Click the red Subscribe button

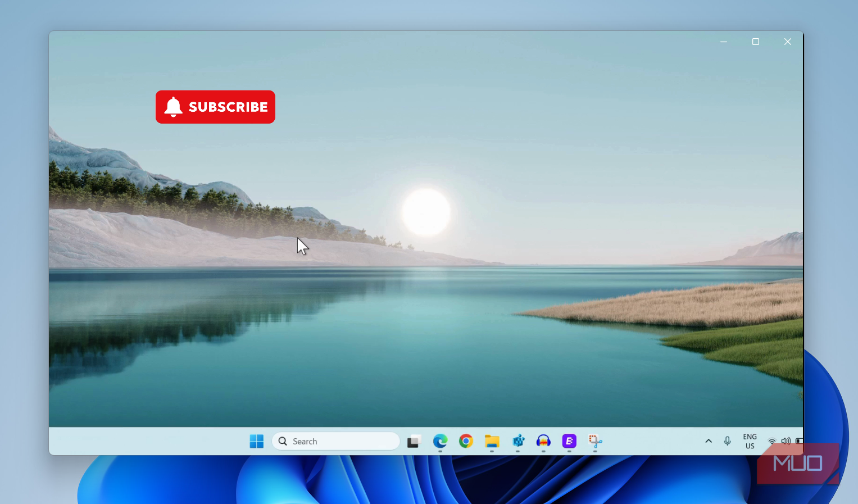click(x=215, y=107)
